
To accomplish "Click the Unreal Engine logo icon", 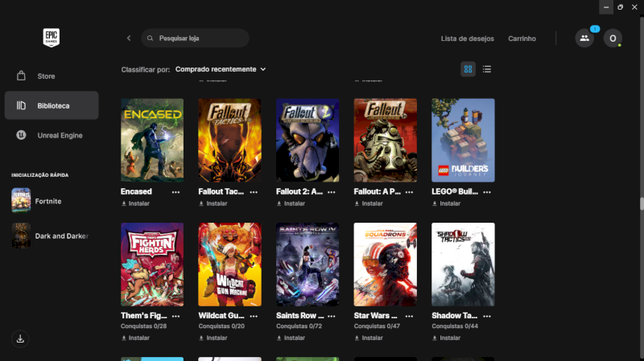I will pos(21,134).
